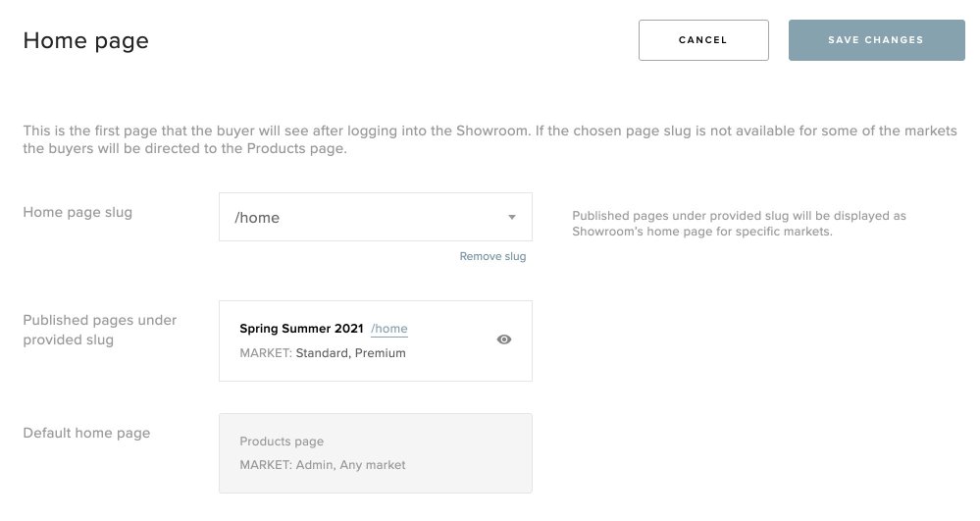Click the "Default home page" label
Screen dimensions: 980x521
pos(86,433)
